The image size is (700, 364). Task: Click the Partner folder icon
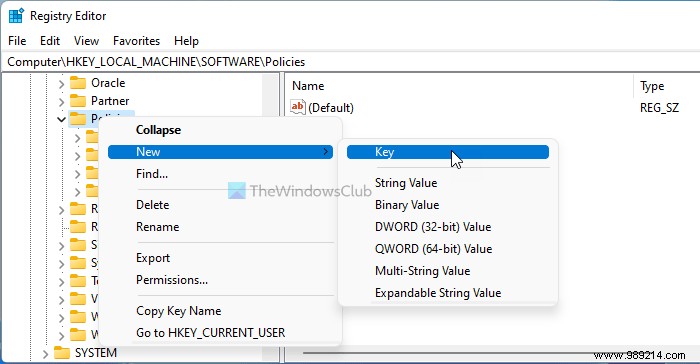pyautogui.click(x=78, y=101)
